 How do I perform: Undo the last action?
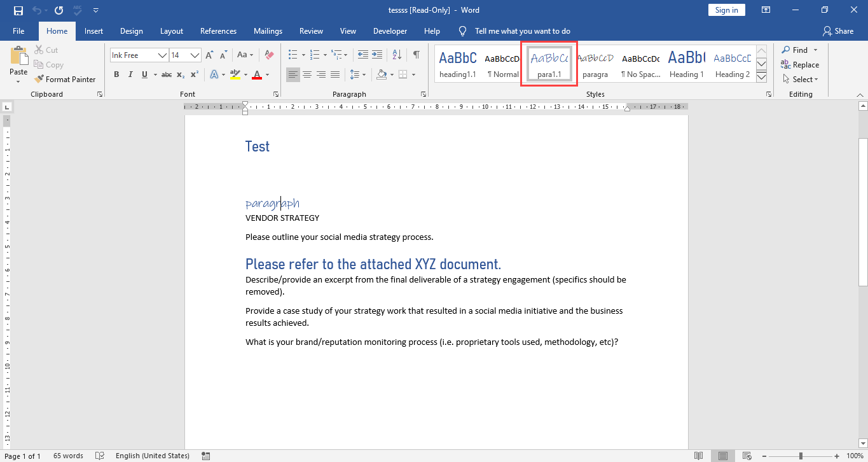click(x=37, y=10)
